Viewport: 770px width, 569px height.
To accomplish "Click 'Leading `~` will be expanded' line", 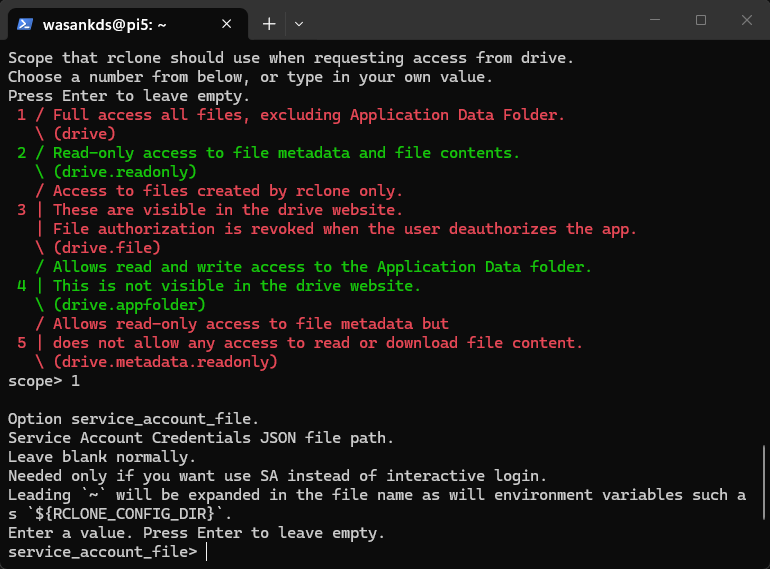I will [x=377, y=495].
